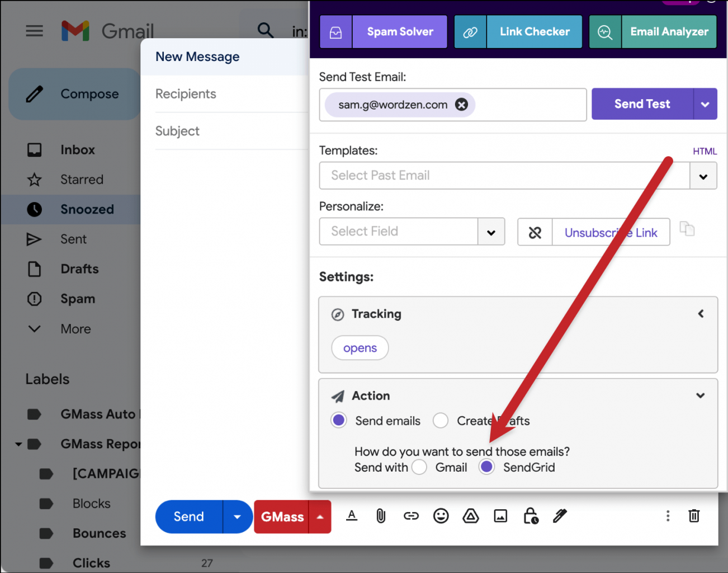Click the search magnifier icon
Image resolution: width=728 pixels, height=573 pixels.
pos(266,30)
